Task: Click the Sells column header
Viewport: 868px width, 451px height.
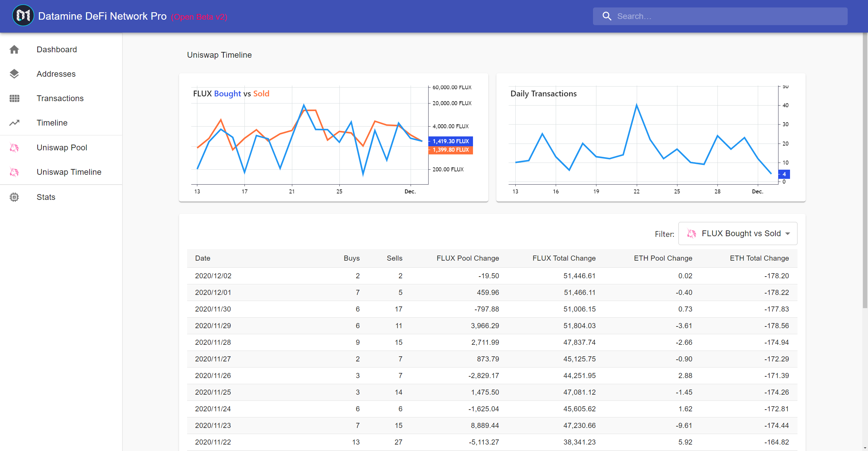Action: coord(394,258)
